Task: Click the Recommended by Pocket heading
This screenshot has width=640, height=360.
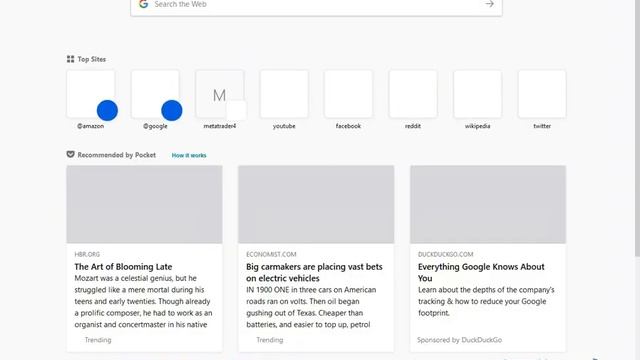Action: (117, 155)
